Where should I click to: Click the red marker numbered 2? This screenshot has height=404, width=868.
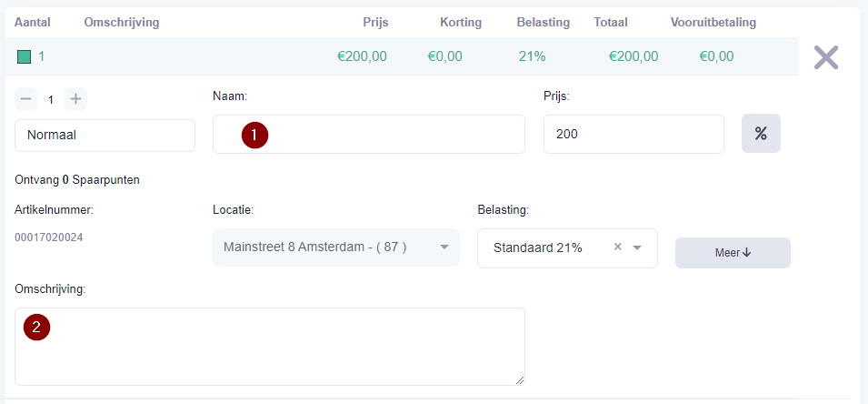(x=36, y=327)
